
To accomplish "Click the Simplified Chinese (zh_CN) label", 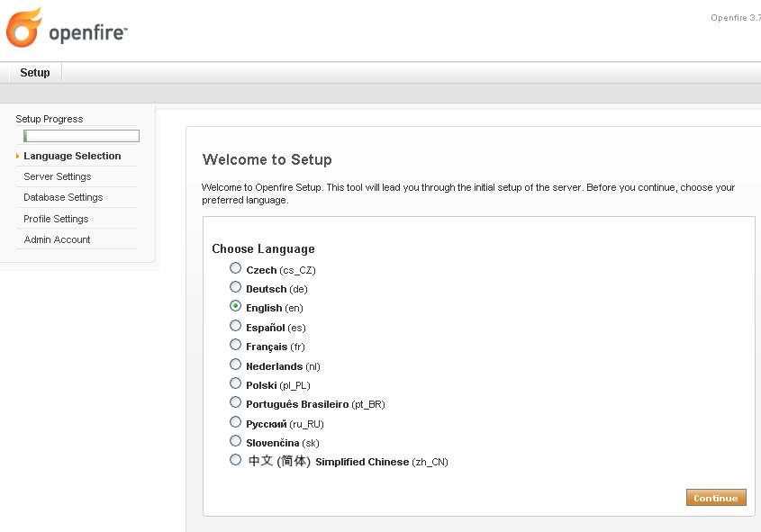I will pyautogui.click(x=348, y=461).
